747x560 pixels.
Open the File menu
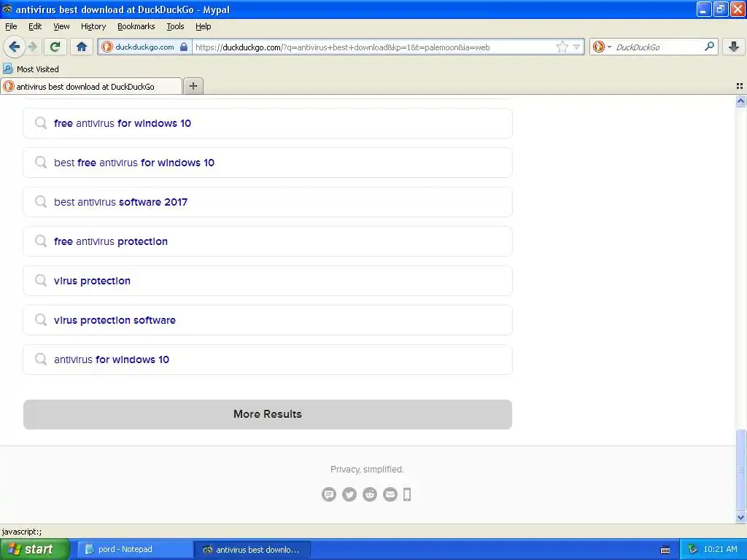(11, 26)
